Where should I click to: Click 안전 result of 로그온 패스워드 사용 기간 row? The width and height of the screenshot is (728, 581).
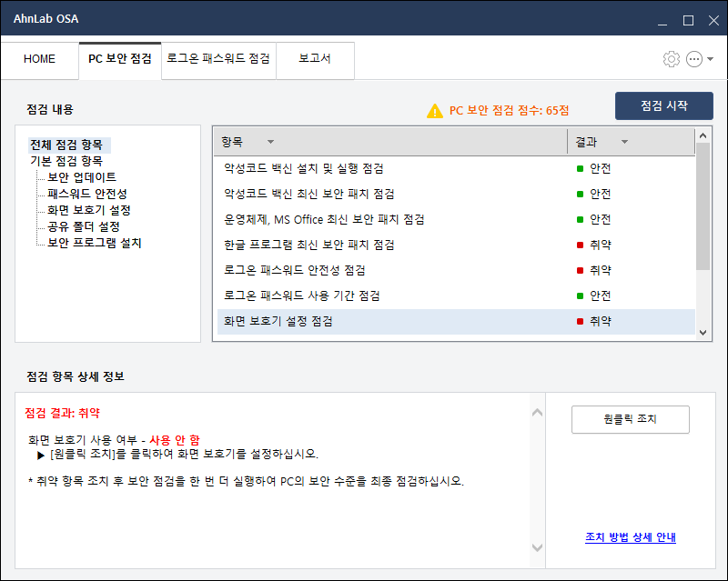coord(594,296)
